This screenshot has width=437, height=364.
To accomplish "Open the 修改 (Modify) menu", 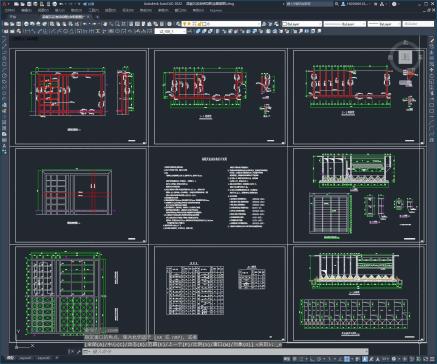I will [x=146, y=10].
